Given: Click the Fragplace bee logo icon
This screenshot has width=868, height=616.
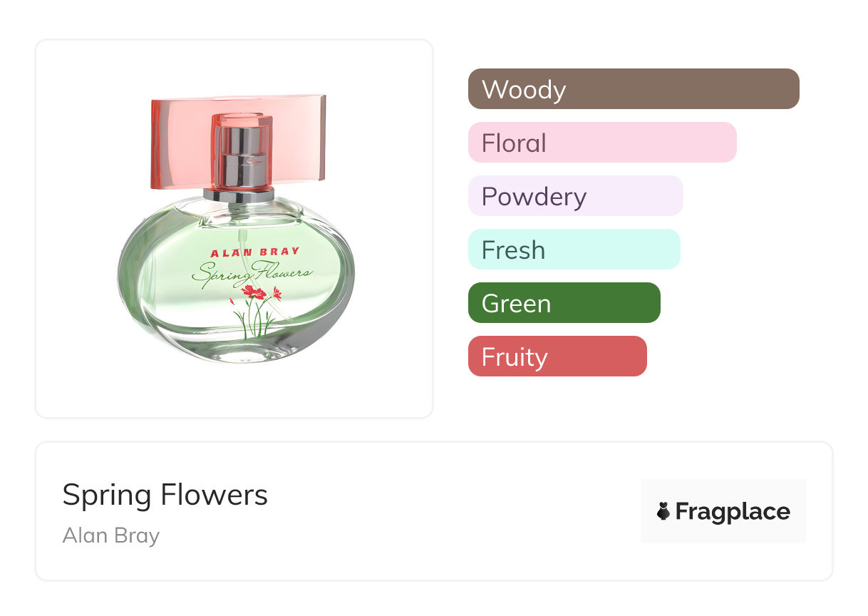Looking at the screenshot, I should (x=663, y=512).
